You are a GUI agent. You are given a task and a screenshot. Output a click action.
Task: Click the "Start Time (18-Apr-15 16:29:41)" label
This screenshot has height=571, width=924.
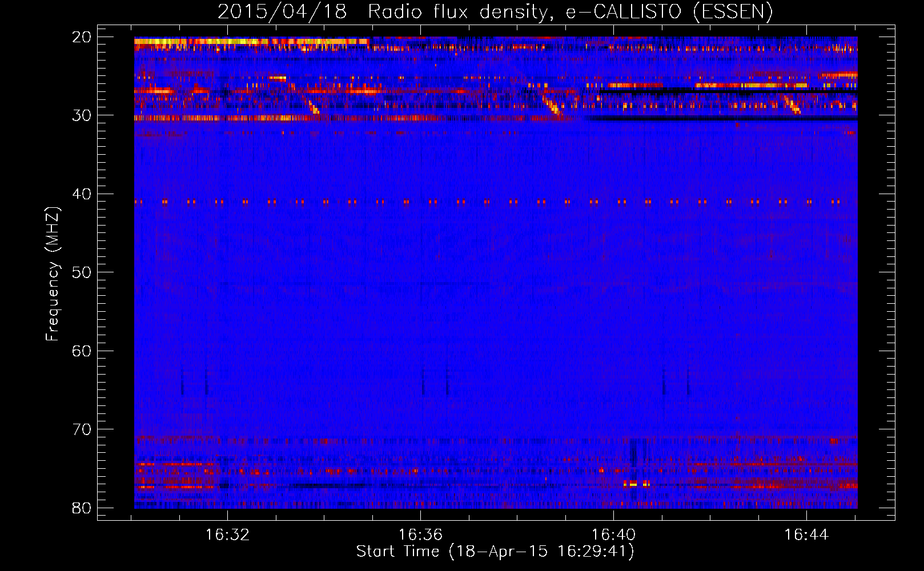click(x=495, y=552)
